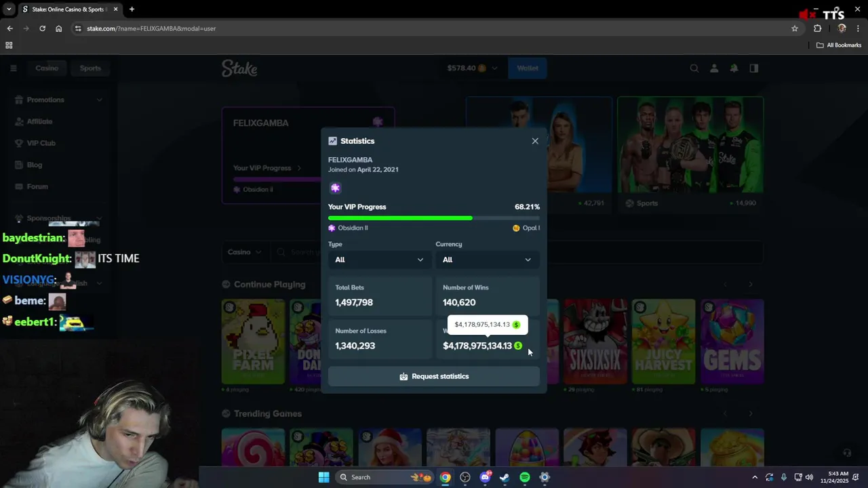Screen dimensions: 868x488
Task: Open VIP Club in the sidebar
Action: pos(41,143)
